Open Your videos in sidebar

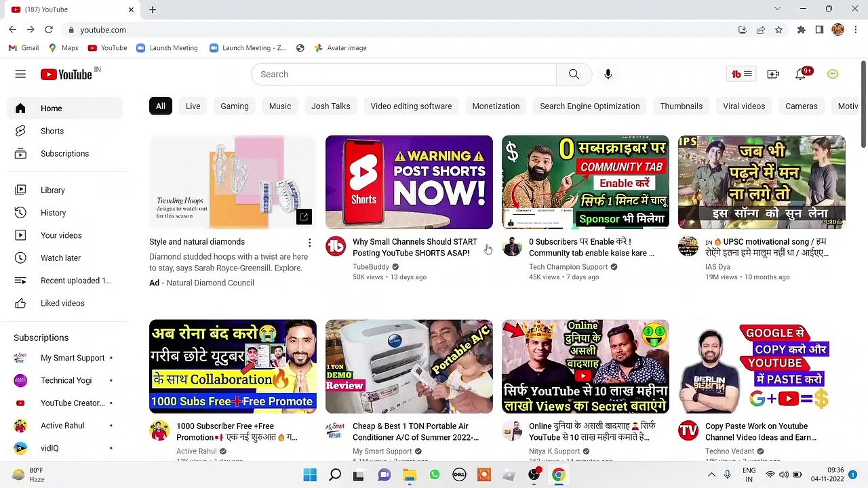coord(64,235)
